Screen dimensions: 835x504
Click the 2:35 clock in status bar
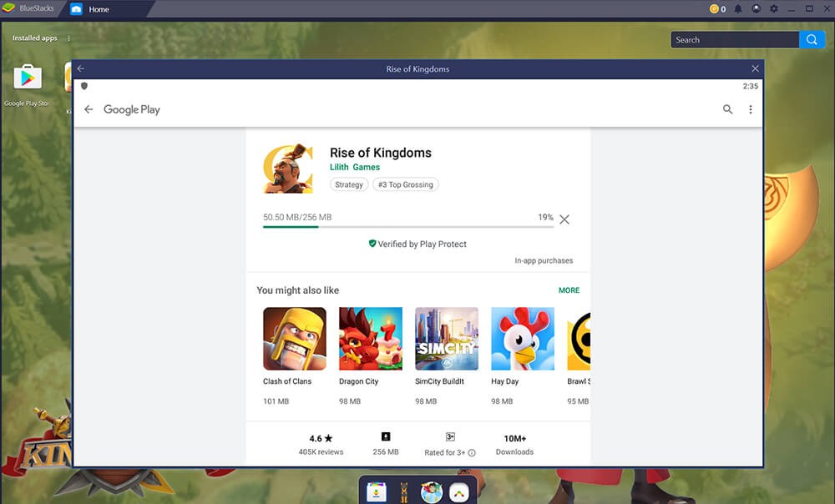(751, 86)
